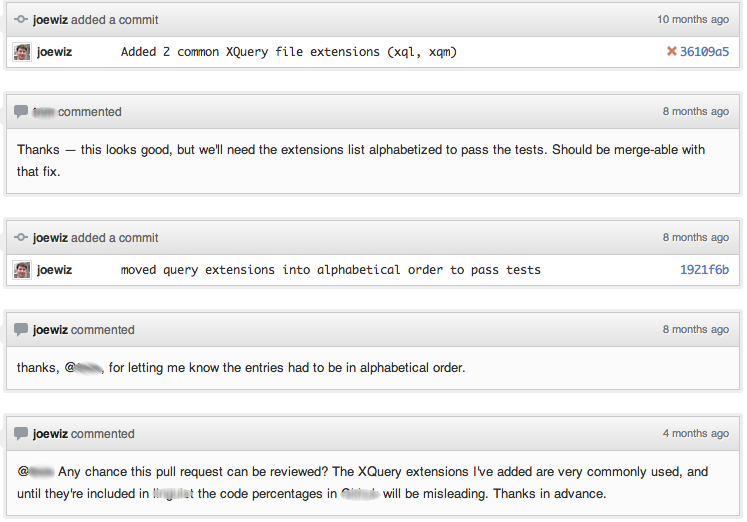Click the failed build X icon beside 36109a5
The height and width of the screenshot is (522, 747).
click(672, 51)
